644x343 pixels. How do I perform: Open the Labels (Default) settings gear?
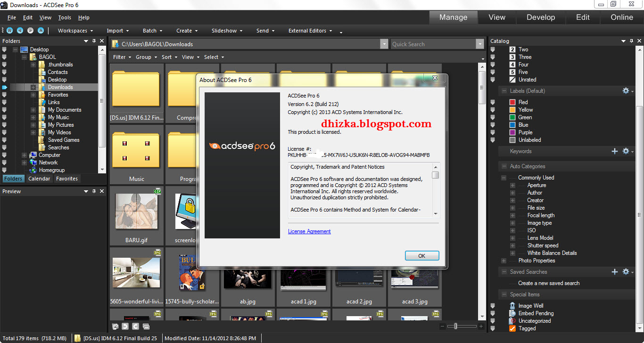(x=626, y=91)
